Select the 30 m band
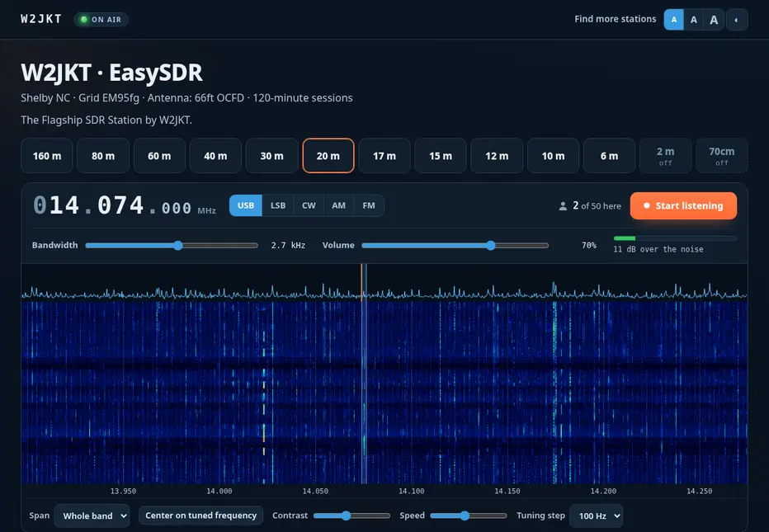769x532 pixels. (x=271, y=156)
